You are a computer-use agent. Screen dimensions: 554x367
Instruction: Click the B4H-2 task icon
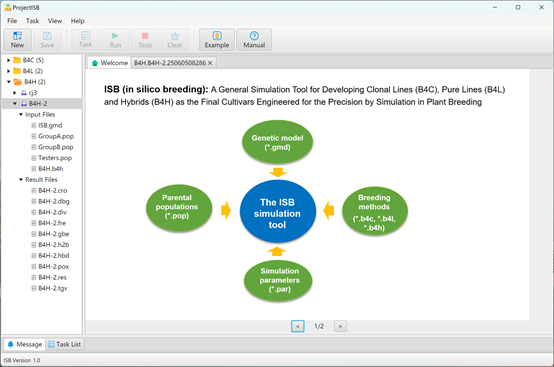24,103
